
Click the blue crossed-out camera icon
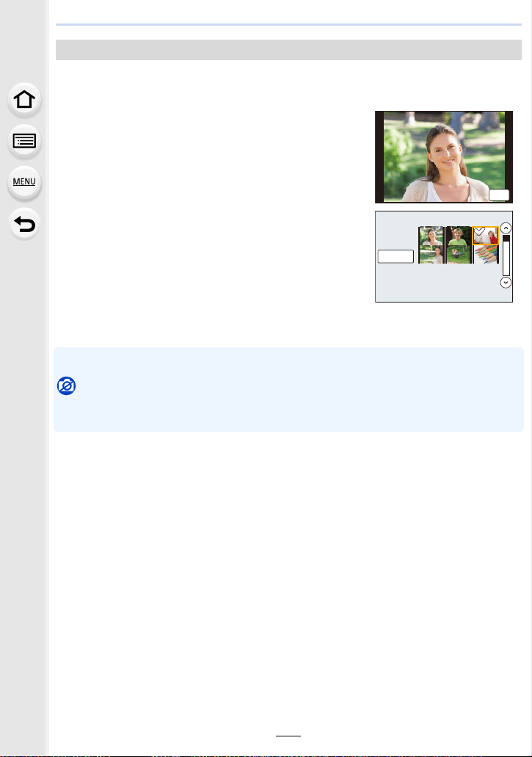(x=67, y=385)
